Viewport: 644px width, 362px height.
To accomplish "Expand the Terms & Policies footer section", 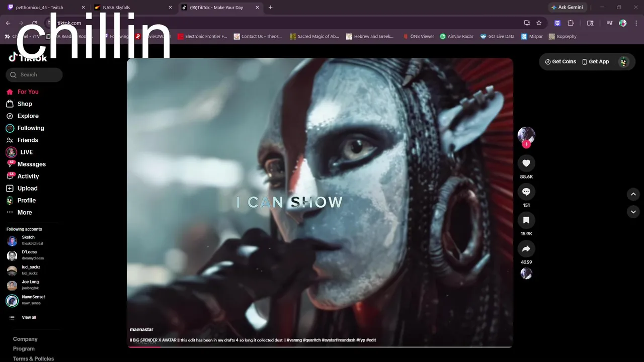I will pos(33,358).
